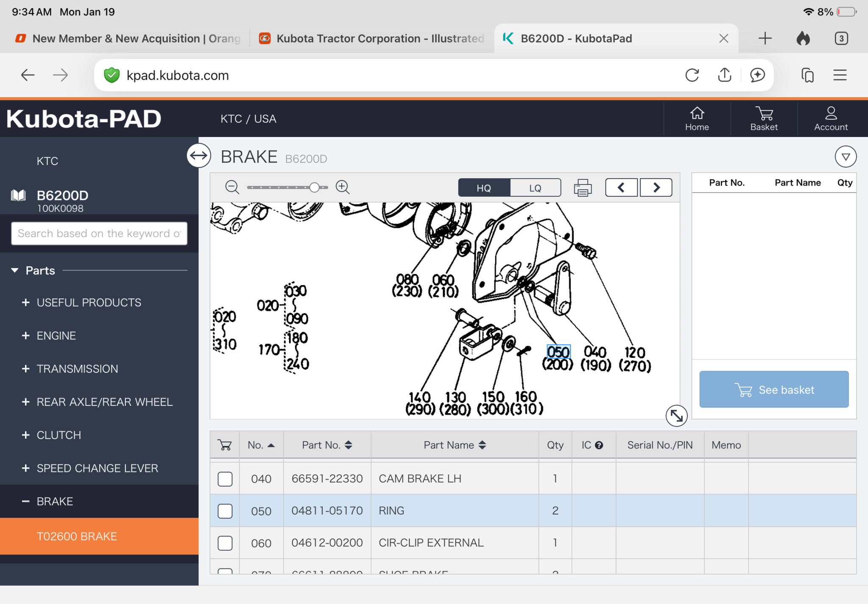Expand the ENGINE parts category

click(56, 336)
